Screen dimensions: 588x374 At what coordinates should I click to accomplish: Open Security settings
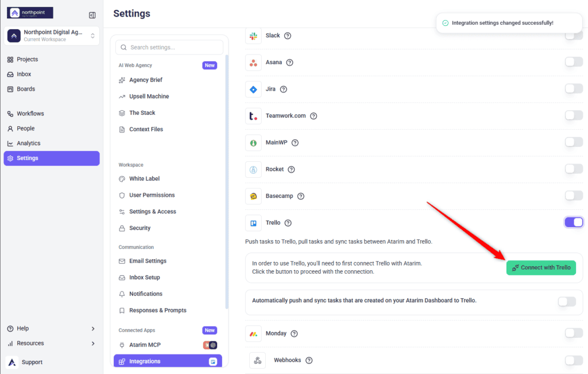[x=168, y=228]
